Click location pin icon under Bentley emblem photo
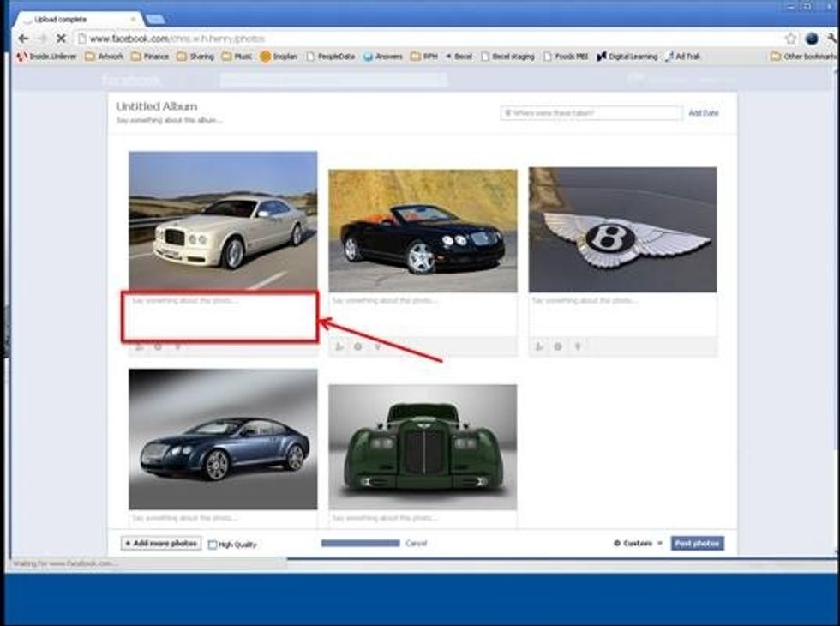This screenshot has width=840, height=626. (x=578, y=346)
